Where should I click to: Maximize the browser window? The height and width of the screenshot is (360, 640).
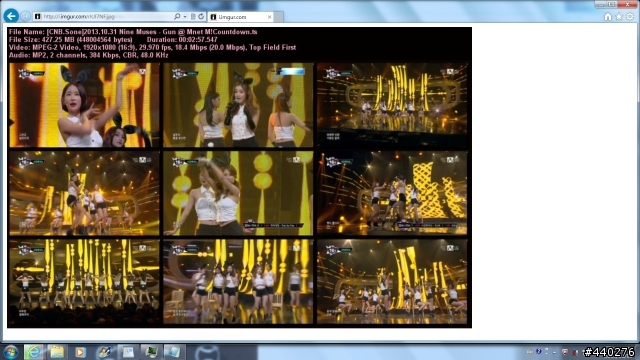pyautogui.click(x=611, y=4)
